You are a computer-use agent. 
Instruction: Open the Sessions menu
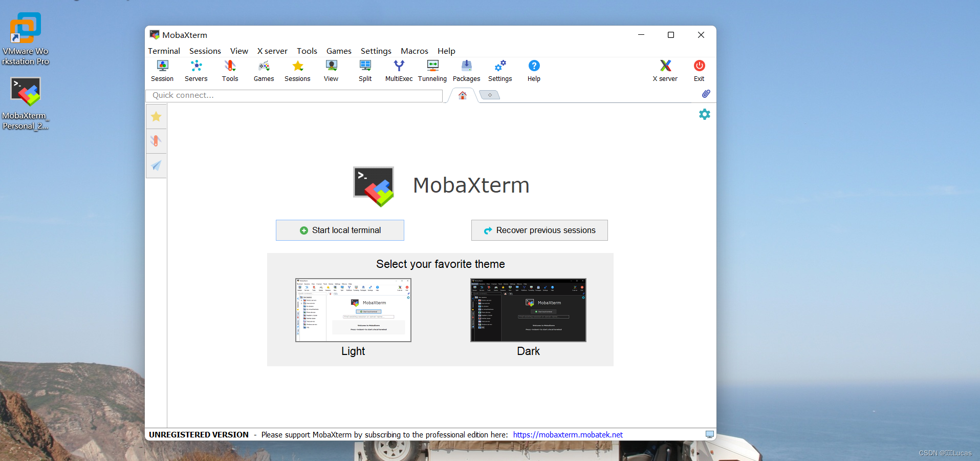tap(205, 51)
